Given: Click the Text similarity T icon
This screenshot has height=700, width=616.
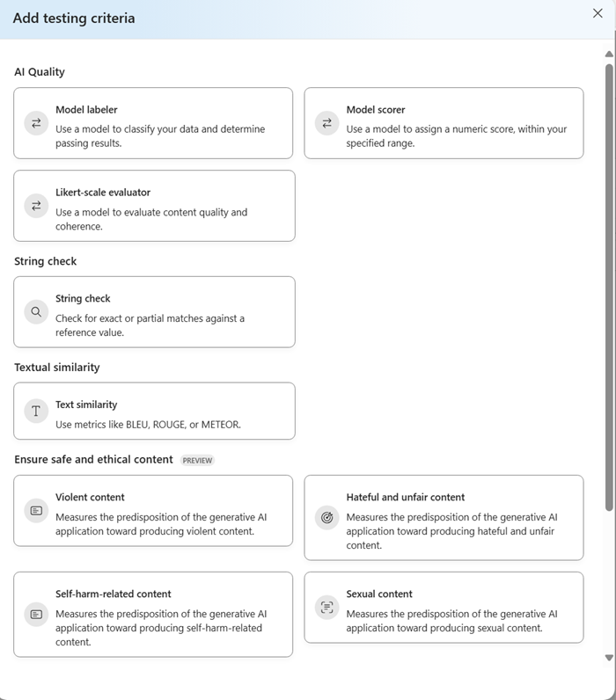Looking at the screenshot, I should (36, 411).
